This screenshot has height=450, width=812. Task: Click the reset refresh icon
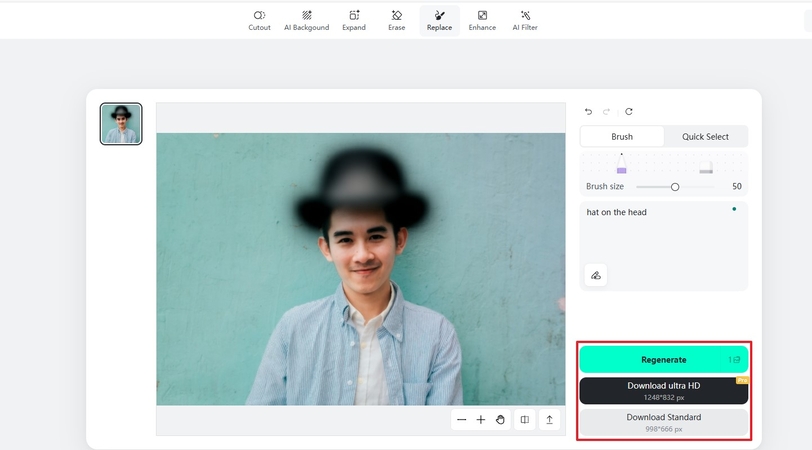pos(629,111)
